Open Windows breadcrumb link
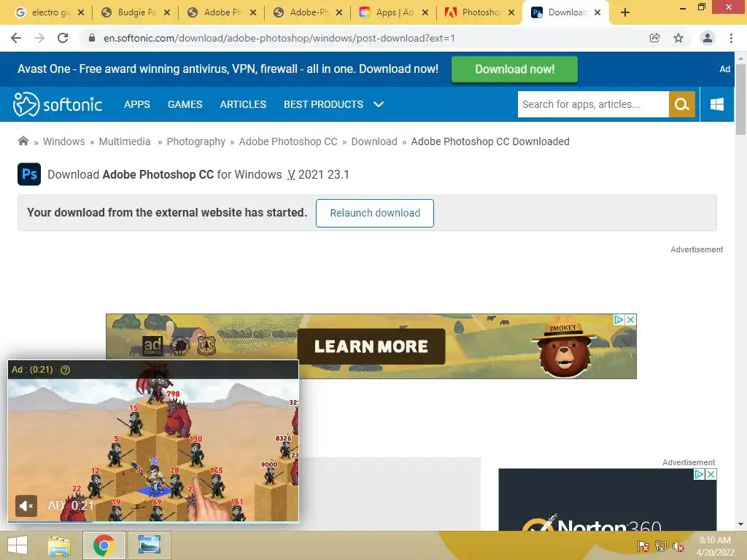Viewport: 747px width, 560px height. coord(64,141)
